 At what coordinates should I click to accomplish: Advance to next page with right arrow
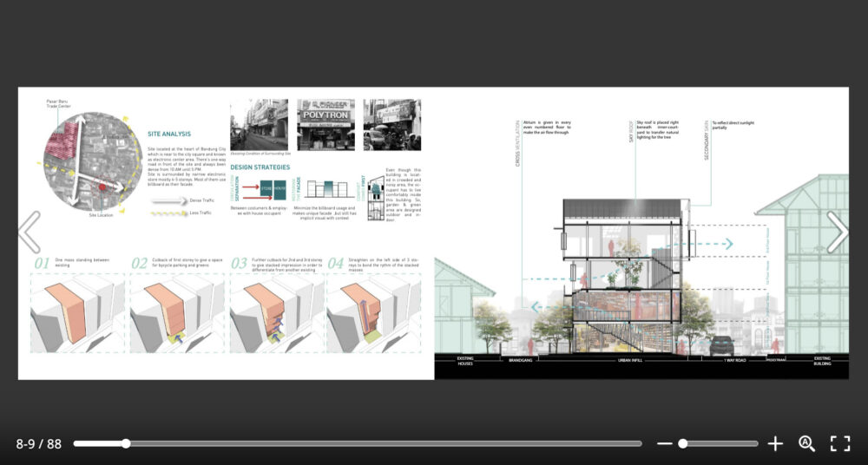tap(837, 232)
